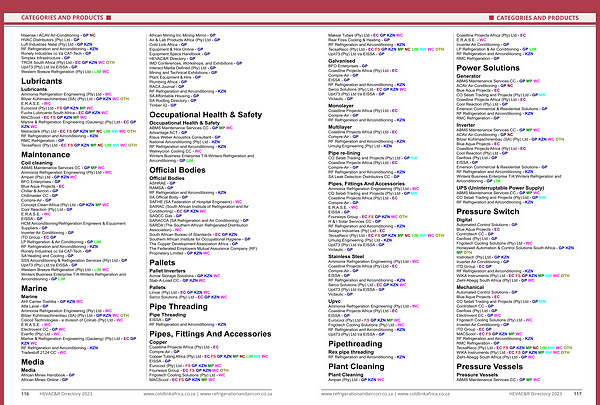The image size is (600, 405).
Task: Click the 'AHI Carrier Toshiba' listing
Action: tap(52, 302)
